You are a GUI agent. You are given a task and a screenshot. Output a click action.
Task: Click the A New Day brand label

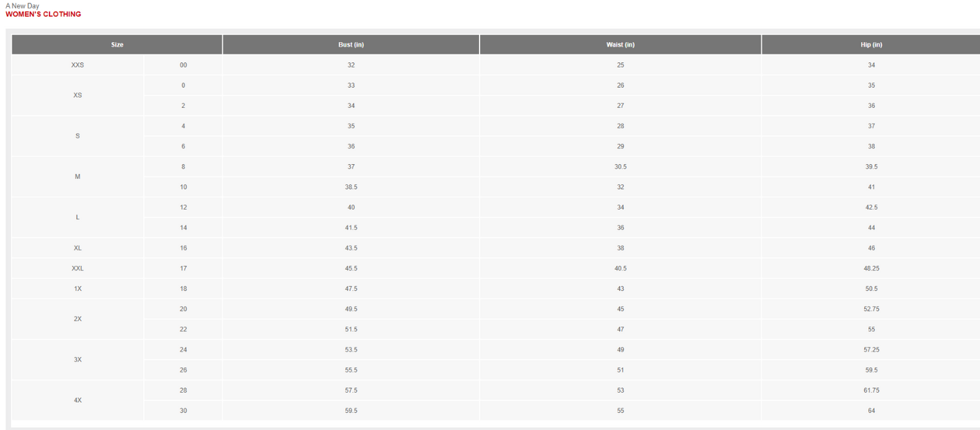pyautogui.click(x=22, y=6)
